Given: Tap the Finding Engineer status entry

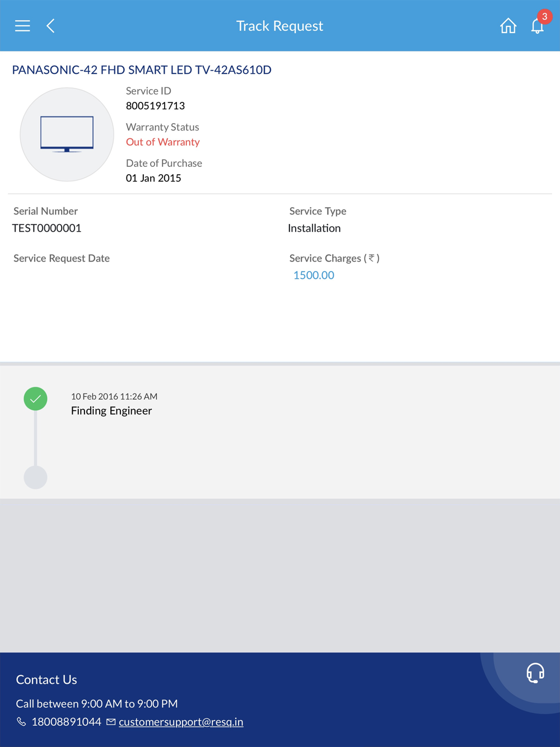Looking at the screenshot, I should tap(111, 410).
